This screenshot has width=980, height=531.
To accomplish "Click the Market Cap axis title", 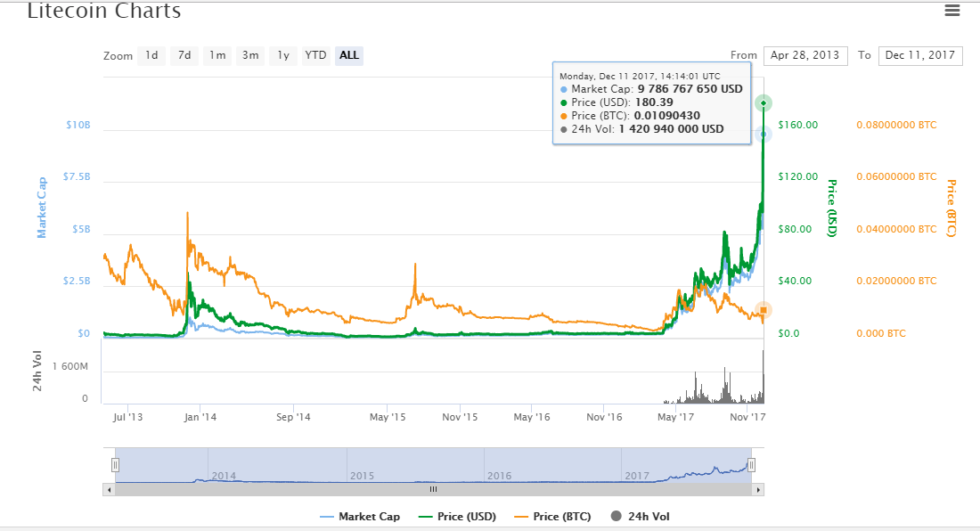I will coord(42,208).
